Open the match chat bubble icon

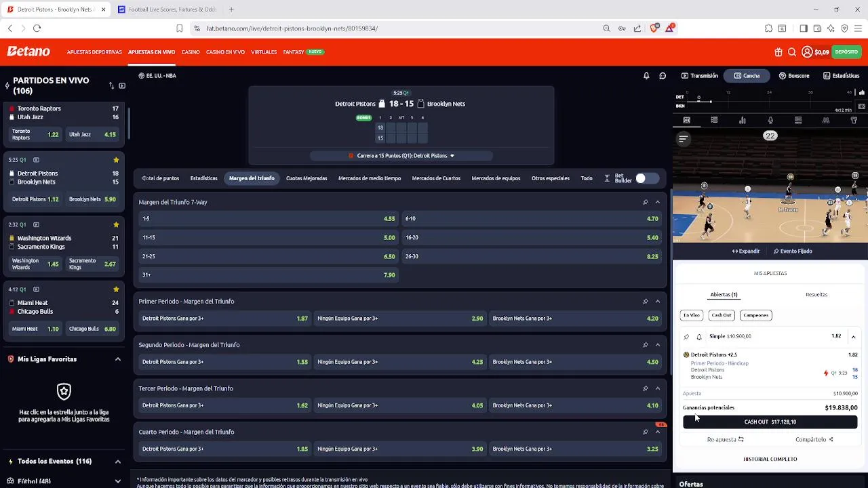663,76
